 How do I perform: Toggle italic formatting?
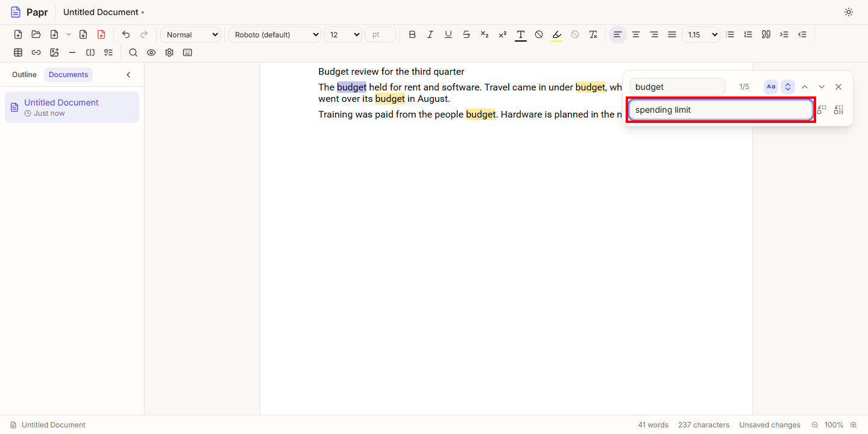pyautogui.click(x=430, y=34)
